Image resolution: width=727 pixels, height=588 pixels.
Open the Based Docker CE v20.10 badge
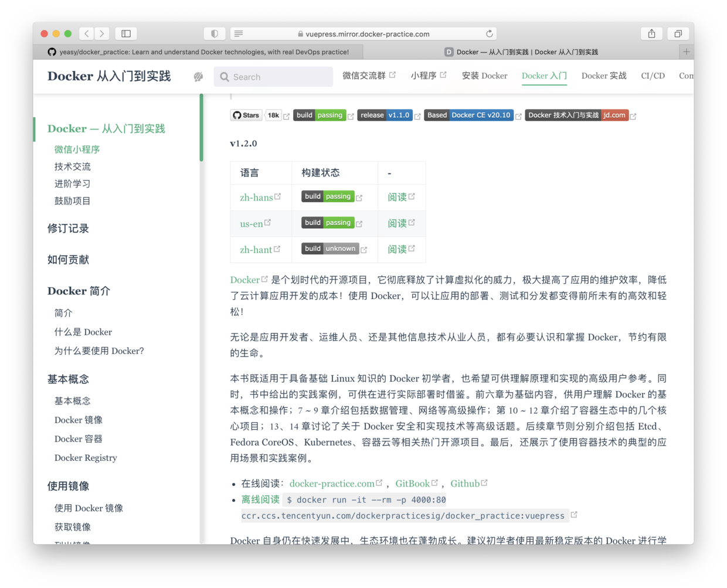click(469, 115)
